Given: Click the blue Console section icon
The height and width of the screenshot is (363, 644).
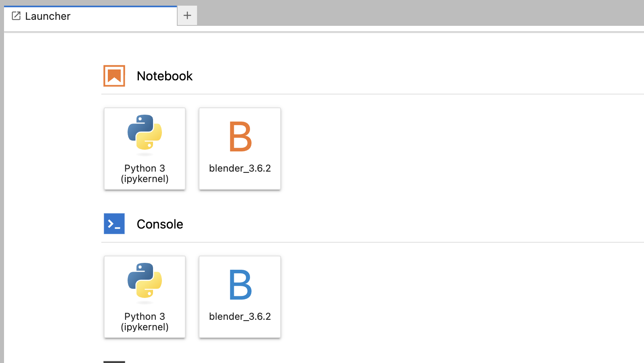Looking at the screenshot, I should tap(114, 224).
